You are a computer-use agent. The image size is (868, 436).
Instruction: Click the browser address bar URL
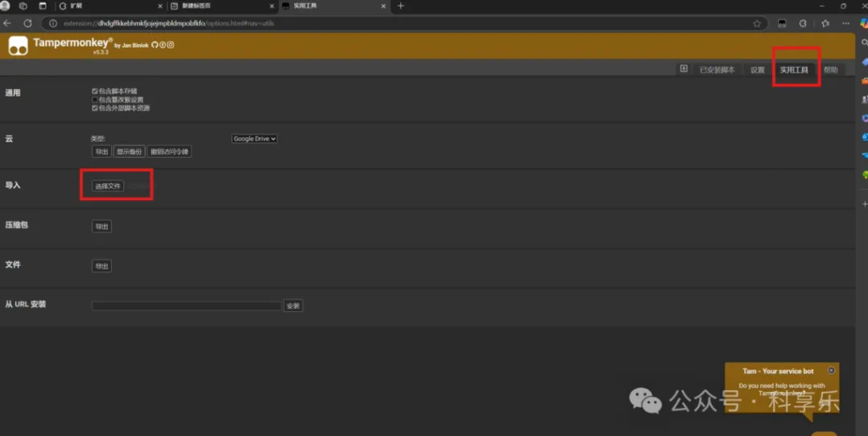pyautogui.click(x=169, y=23)
